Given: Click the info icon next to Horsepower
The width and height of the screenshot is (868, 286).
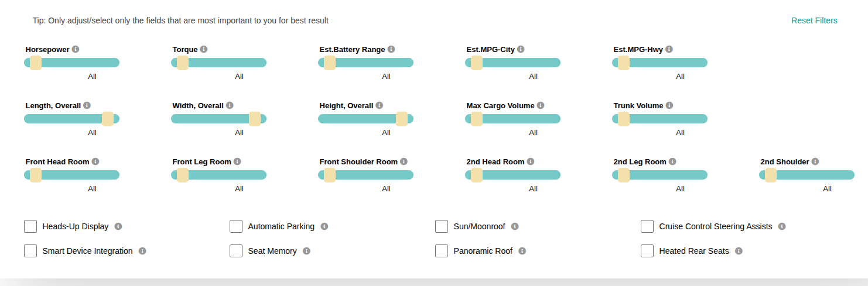Looking at the screenshot, I should pyautogui.click(x=76, y=49).
